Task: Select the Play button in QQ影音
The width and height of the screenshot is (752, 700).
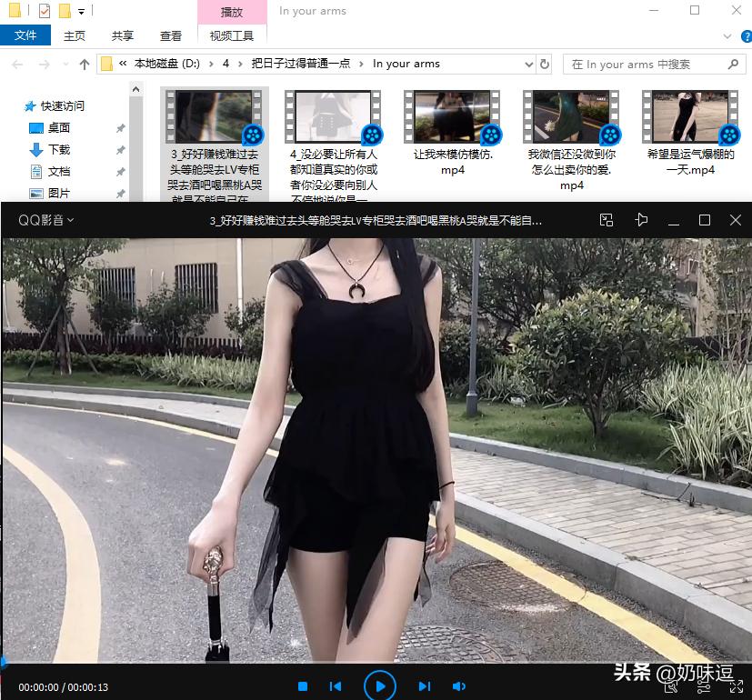Action: coord(380,685)
